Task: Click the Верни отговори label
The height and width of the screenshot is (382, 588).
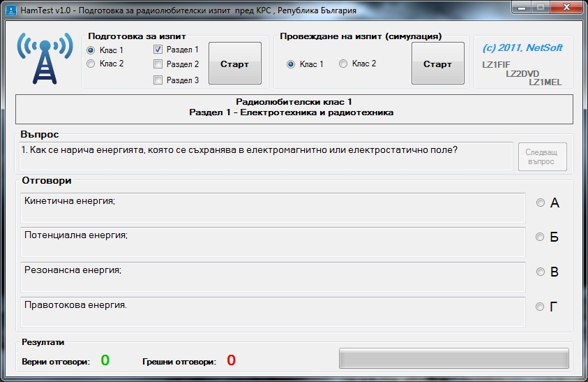Action: coord(56,362)
